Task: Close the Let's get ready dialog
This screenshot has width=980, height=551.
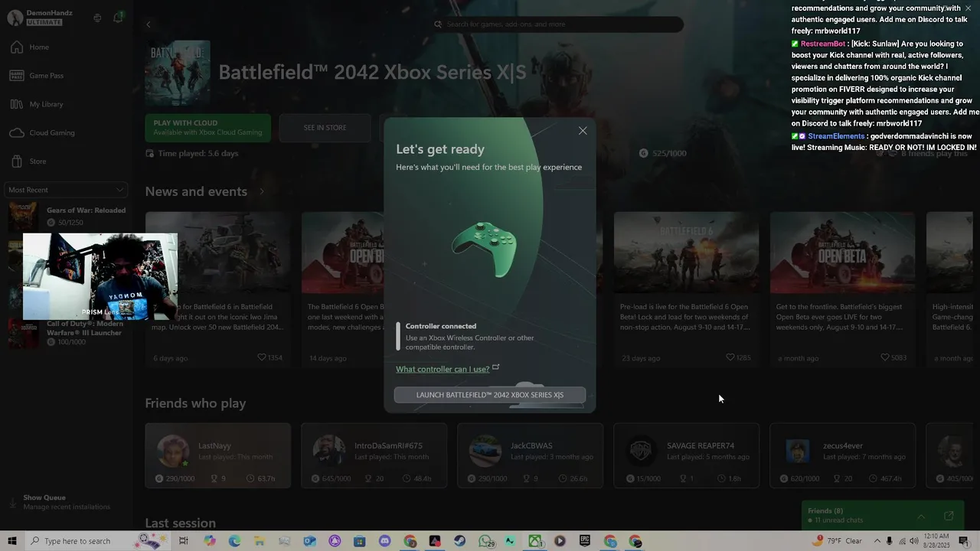Action: 583,131
